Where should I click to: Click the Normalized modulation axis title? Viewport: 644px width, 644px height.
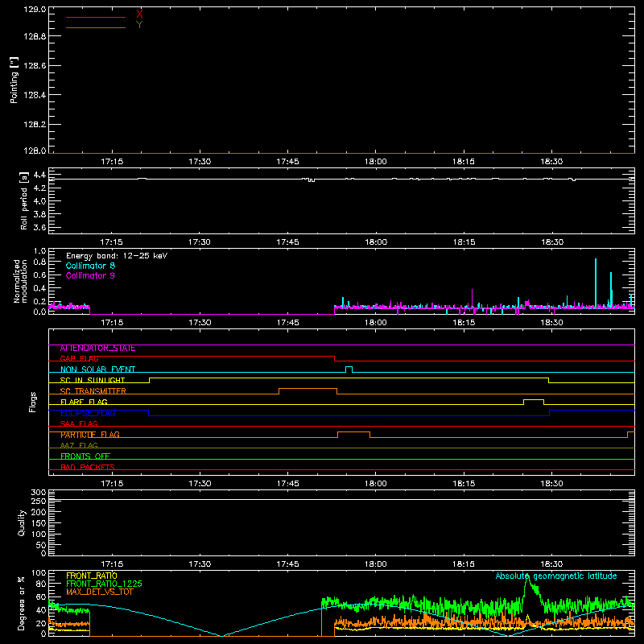pyautogui.click(x=20, y=281)
